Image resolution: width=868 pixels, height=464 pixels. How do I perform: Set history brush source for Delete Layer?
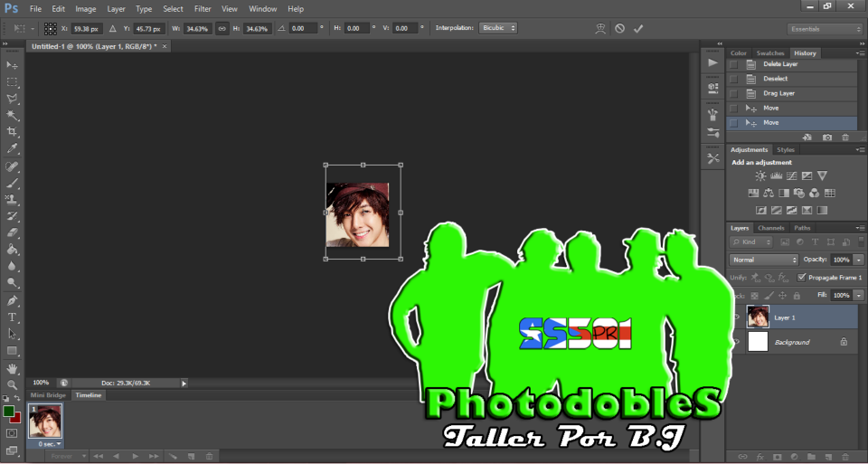[733, 64]
